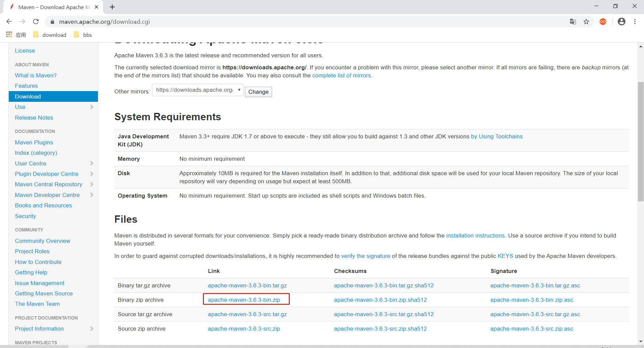644x348 pixels.
Task: Download apache-maven-3.6.3-src.tar.gz
Action: point(247,314)
